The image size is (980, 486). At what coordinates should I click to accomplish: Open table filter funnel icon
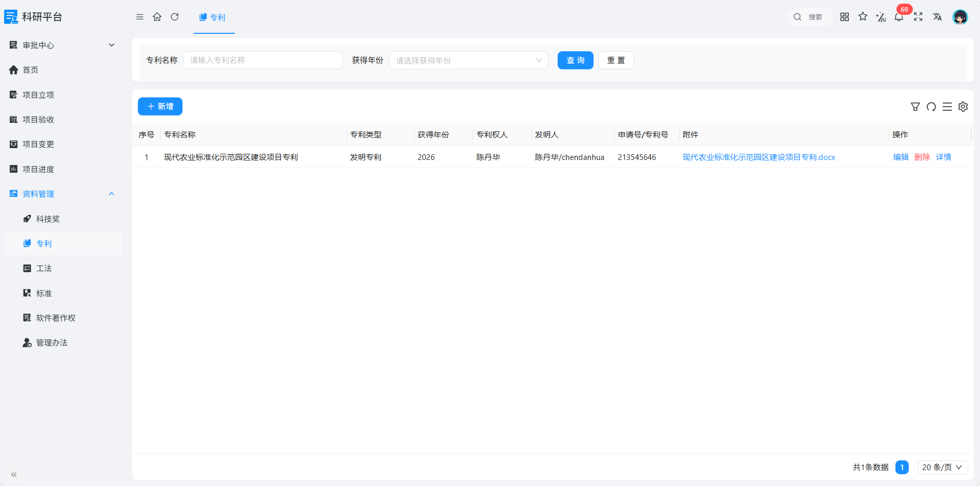[915, 107]
